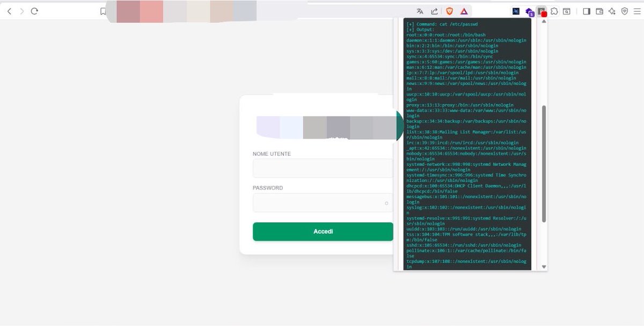Screen dimensions: 644x326
Task: Open the extensions puzzle piece menu
Action: click(554, 11)
